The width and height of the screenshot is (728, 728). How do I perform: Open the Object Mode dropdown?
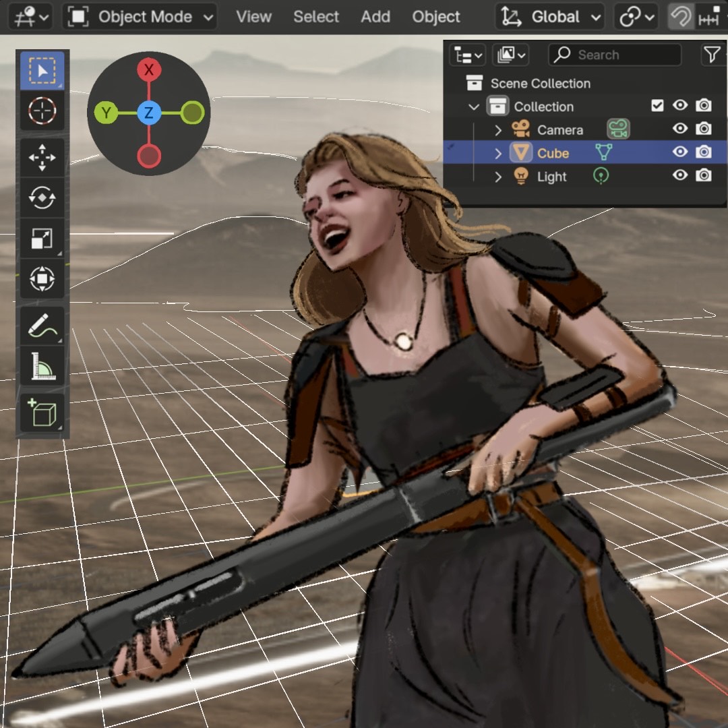coord(140,17)
